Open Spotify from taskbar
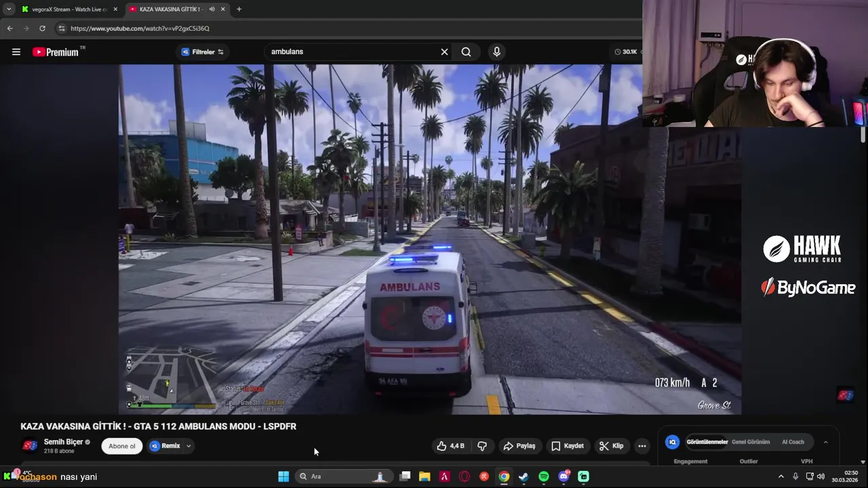Screen dimensions: 868x488 pos(544,476)
